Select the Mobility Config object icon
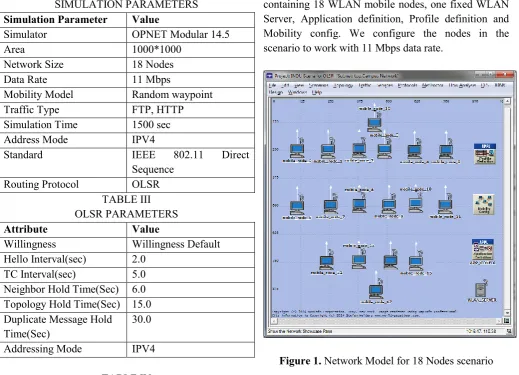This screenshot has height=375, width=519. pyautogui.click(x=483, y=204)
